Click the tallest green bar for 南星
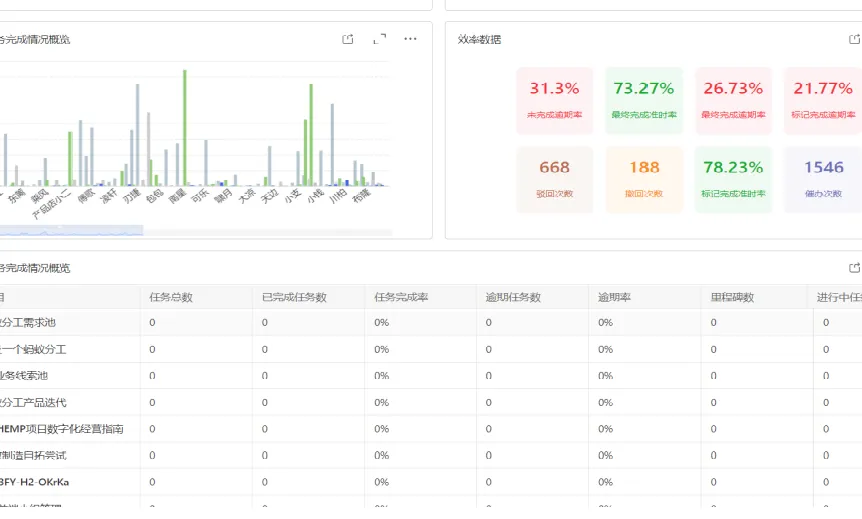This screenshot has width=862, height=519. point(185,128)
